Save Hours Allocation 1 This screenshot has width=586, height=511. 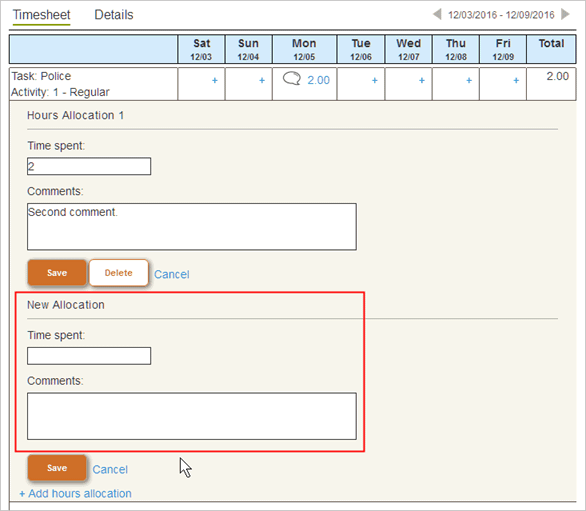[57, 273]
